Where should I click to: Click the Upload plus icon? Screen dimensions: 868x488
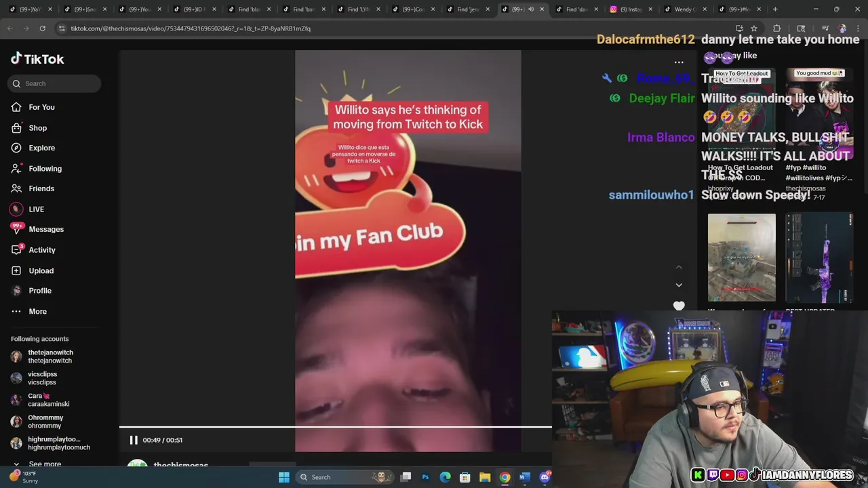[16, 270]
